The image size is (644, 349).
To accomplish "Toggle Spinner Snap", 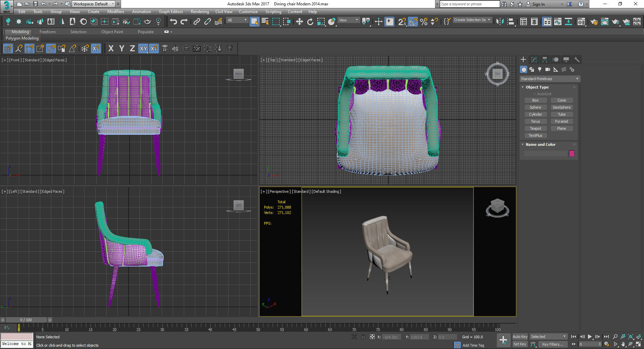I will pos(434,22).
